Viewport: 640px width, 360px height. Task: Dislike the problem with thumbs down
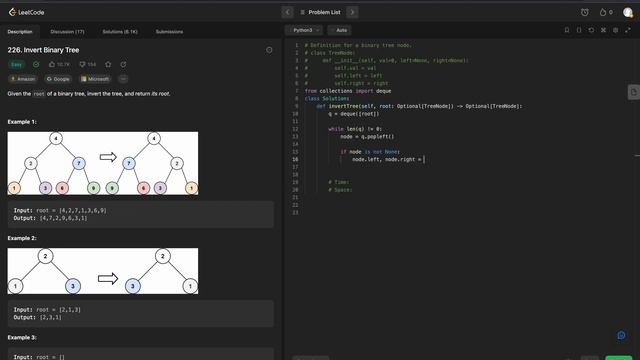[x=87, y=64]
